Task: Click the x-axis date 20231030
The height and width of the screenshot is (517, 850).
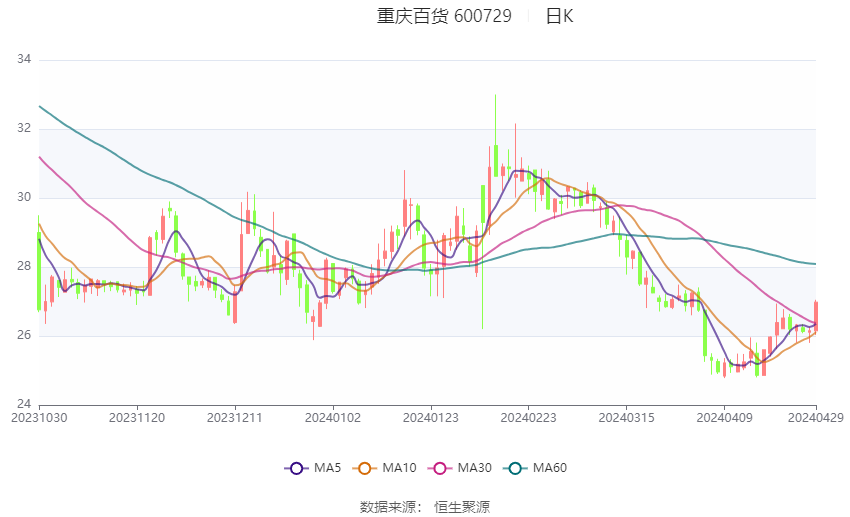Action: tap(39, 418)
